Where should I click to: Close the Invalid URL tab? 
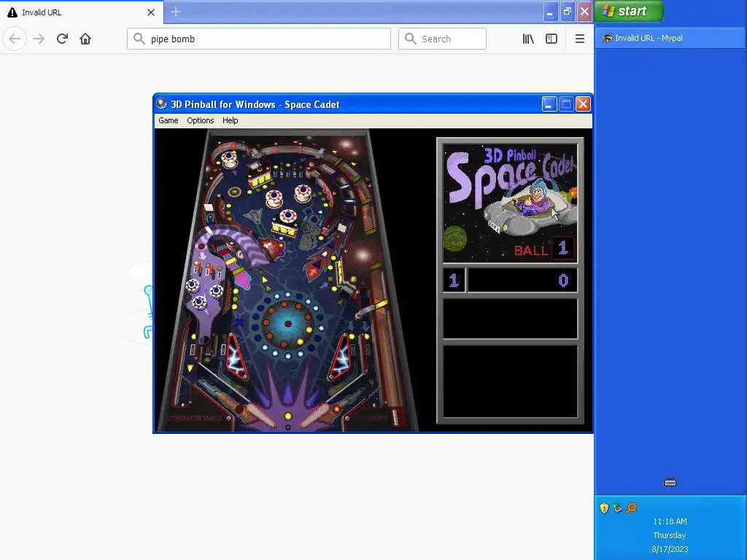pyautogui.click(x=151, y=12)
